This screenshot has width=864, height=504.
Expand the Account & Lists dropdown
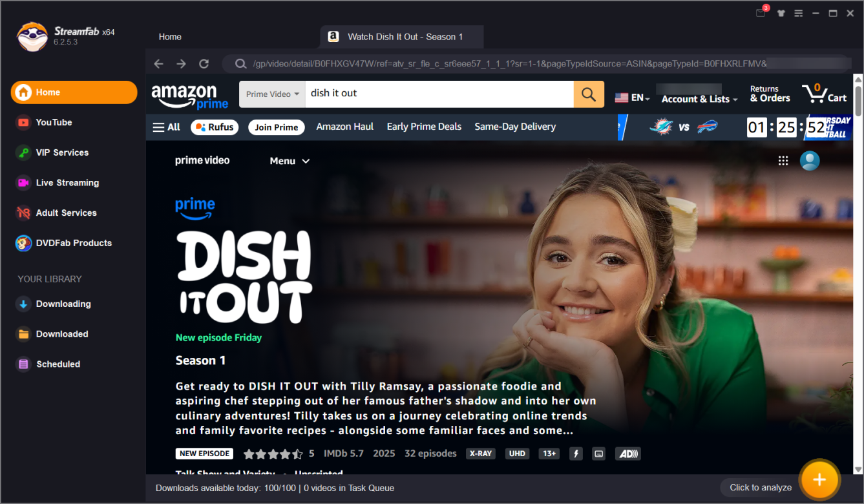pyautogui.click(x=700, y=99)
